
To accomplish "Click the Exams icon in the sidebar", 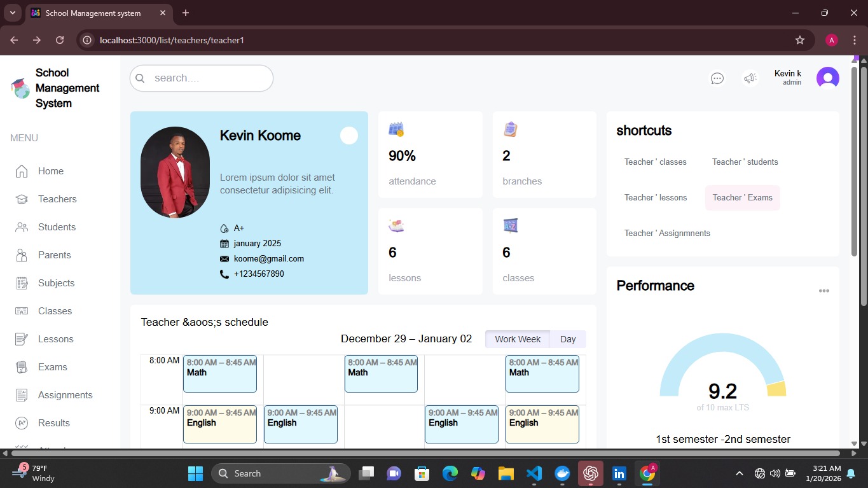I will (x=22, y=367).
